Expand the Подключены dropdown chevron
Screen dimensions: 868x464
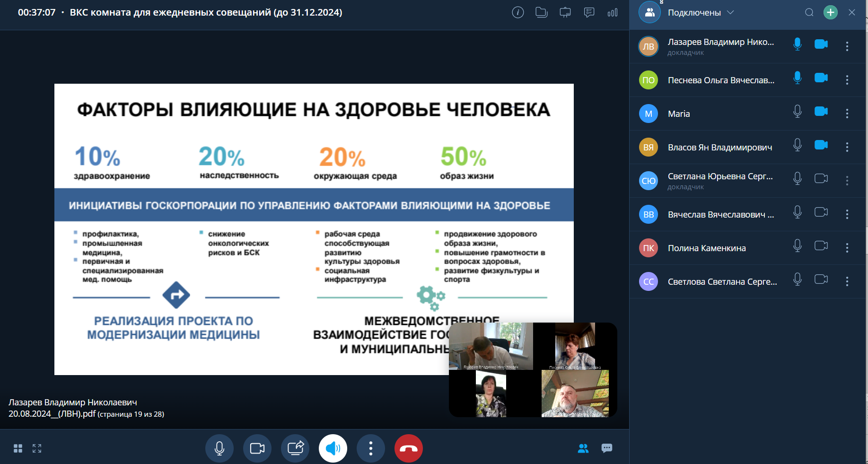730,13
